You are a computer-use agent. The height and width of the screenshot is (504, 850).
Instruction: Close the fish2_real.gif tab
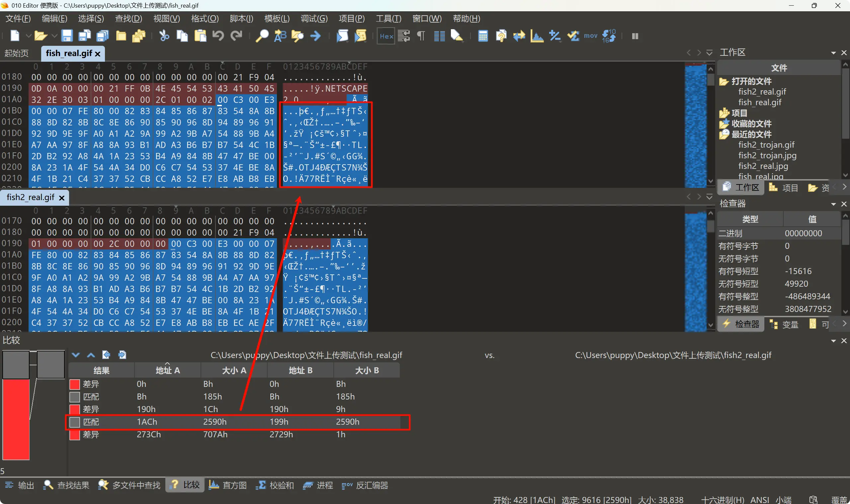click(x=61, y=198)
